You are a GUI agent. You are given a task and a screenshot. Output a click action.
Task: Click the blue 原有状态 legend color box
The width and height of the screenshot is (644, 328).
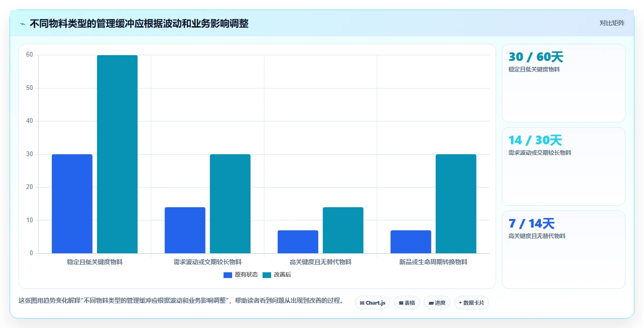(228, 275)
